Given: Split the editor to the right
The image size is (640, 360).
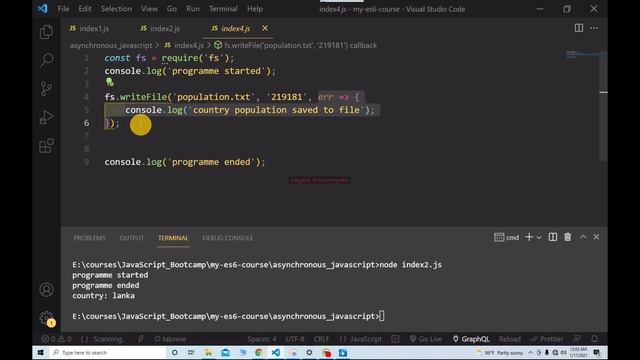Looking at the screenshot, I should [579, 28].
